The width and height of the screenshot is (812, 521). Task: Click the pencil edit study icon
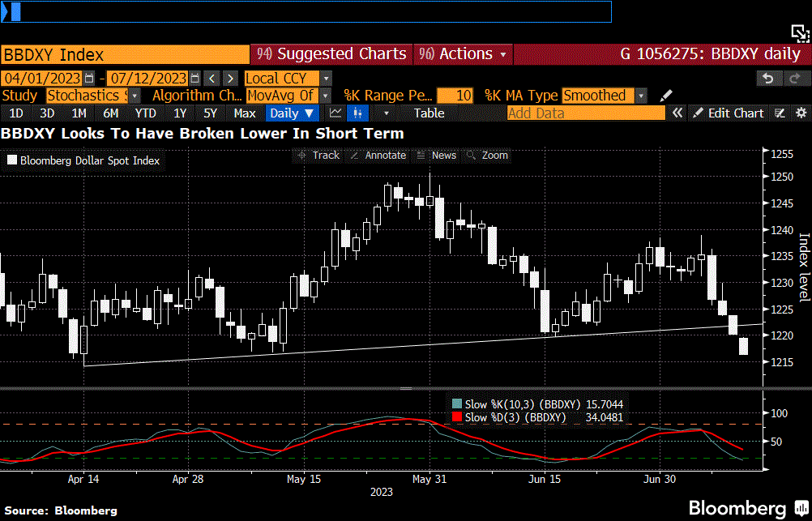click(x=666, y=96)
